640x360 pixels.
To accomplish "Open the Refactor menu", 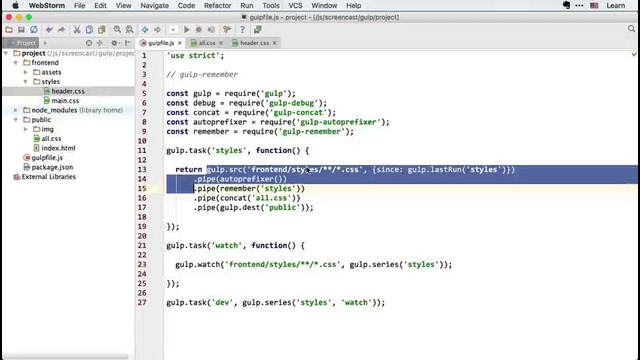I will tap(217, 5).
